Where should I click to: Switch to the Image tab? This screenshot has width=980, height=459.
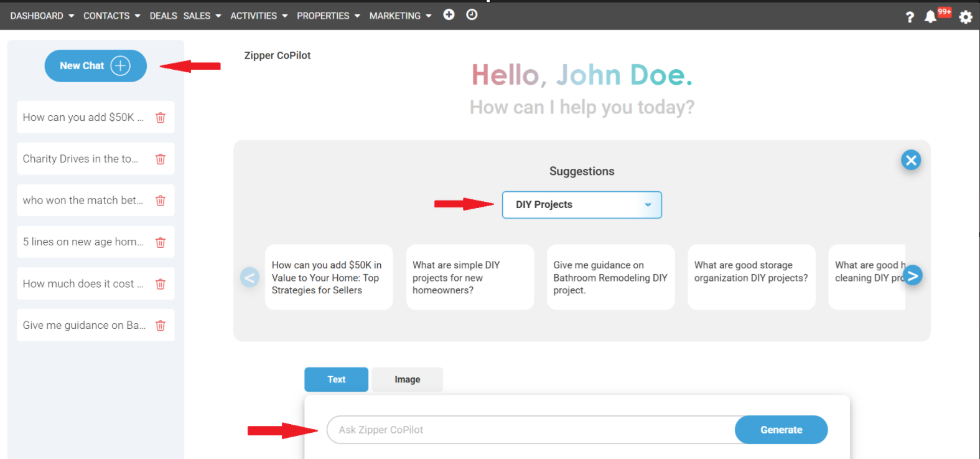point(407,379)
